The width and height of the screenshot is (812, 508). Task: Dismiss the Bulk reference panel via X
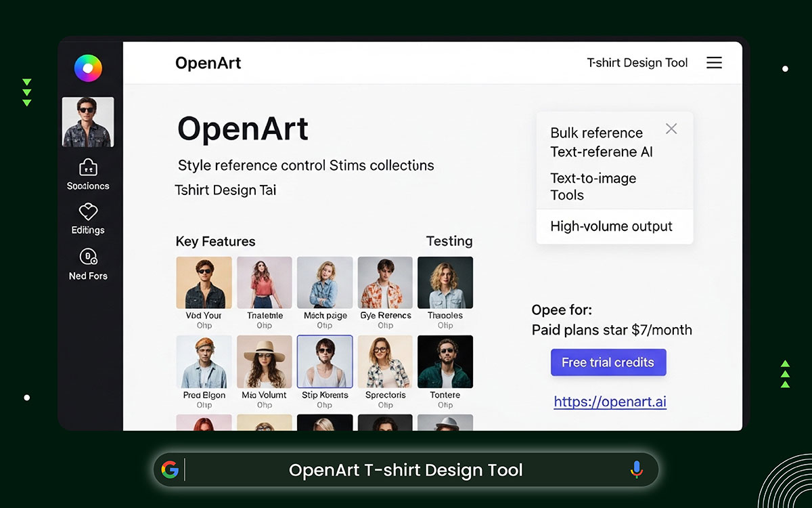tap(671, 128)
